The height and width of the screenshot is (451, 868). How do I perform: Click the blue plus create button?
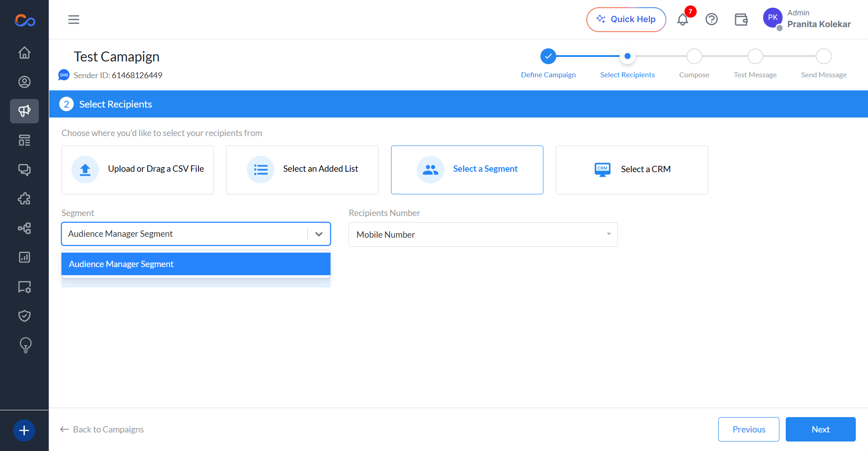[24, 430]
